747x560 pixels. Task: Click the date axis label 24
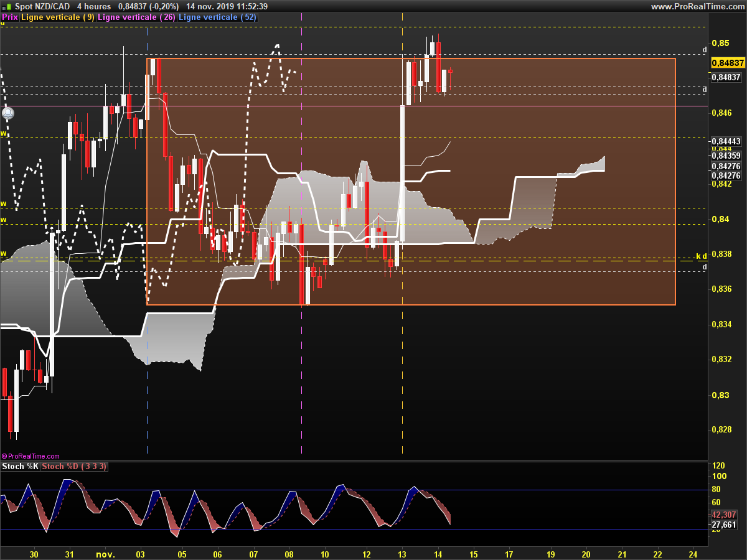pyautogui.click(x=693, y=554)
